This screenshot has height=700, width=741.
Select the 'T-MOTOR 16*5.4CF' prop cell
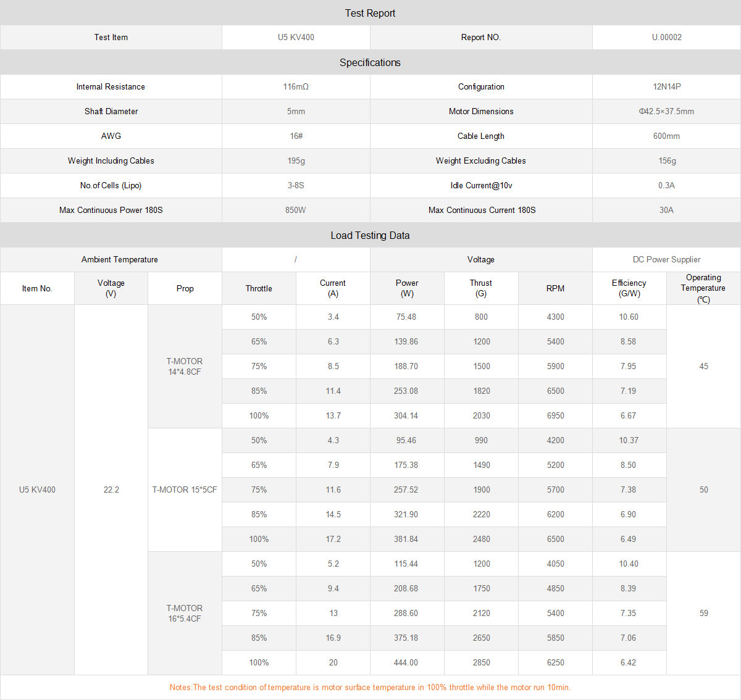pos(185,613)
